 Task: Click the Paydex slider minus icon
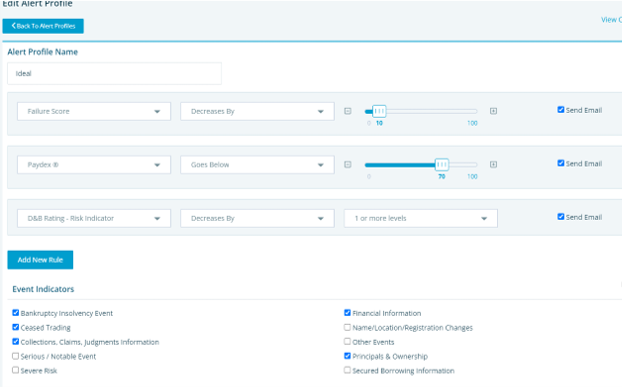(347, 165)
